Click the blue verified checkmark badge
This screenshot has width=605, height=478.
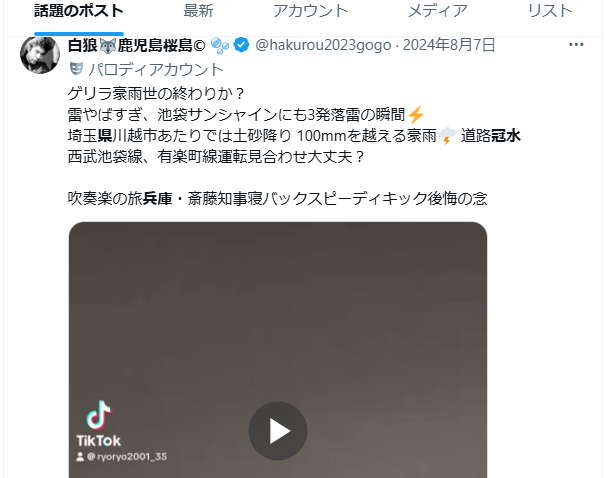tap(242, 45)
